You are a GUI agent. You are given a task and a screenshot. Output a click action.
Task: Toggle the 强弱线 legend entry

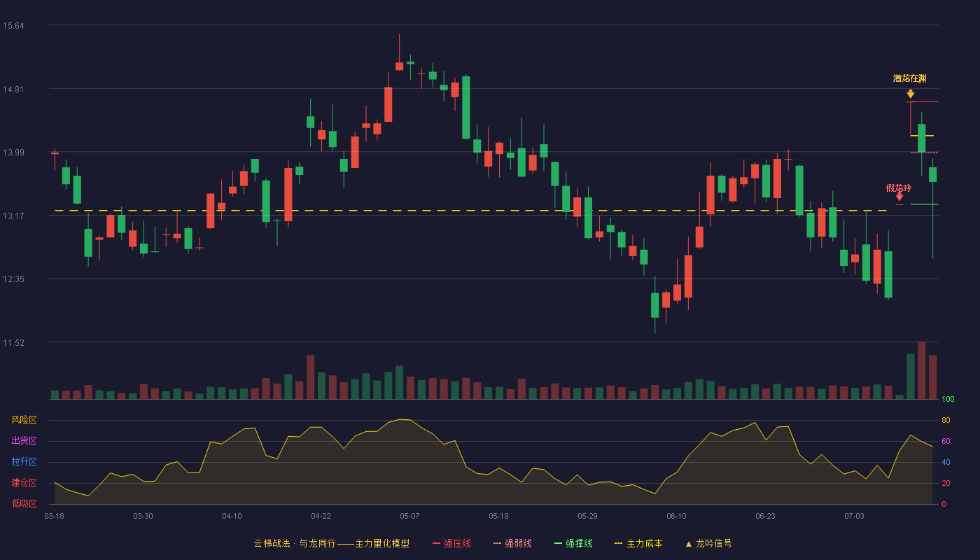click(x=512, y=543)
